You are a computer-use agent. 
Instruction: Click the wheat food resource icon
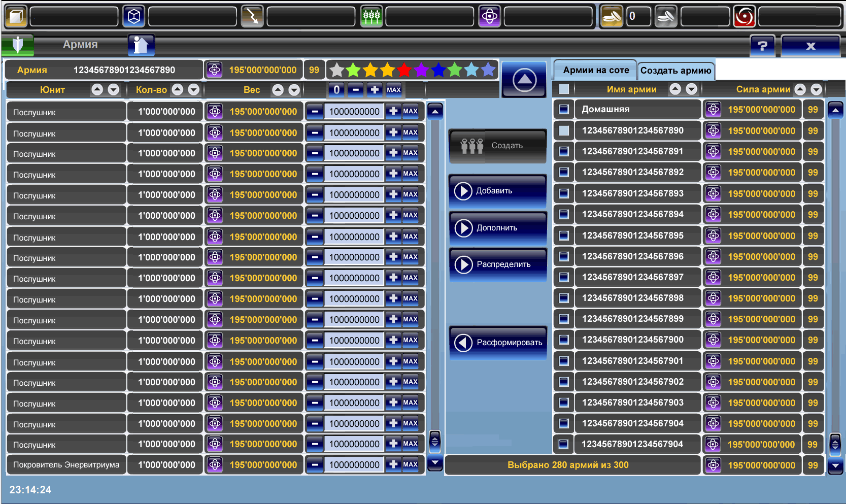pos(371,17)
